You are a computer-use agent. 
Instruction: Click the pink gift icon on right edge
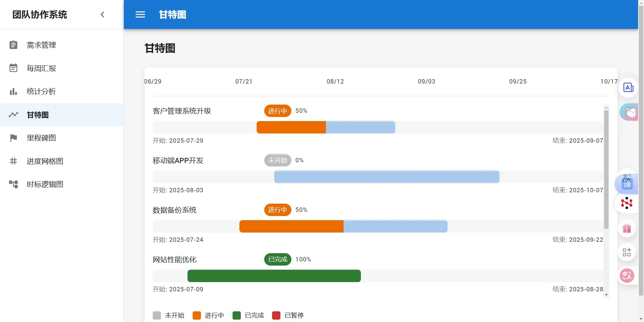click(x=626, y=228)
